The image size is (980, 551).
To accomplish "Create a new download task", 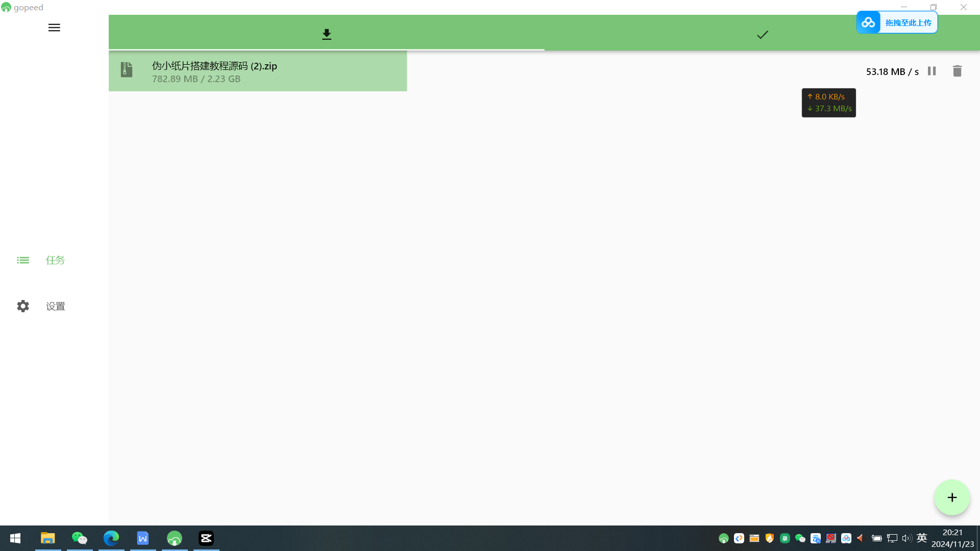I will (951, 497).
